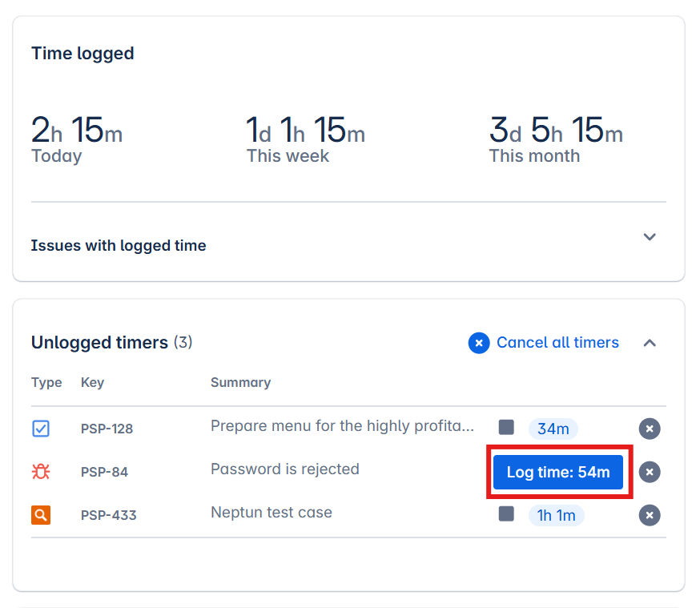The height and width of the screenshot is (608, 700).
Task: Select the Password is rejected summary
Action: (284, 469)
